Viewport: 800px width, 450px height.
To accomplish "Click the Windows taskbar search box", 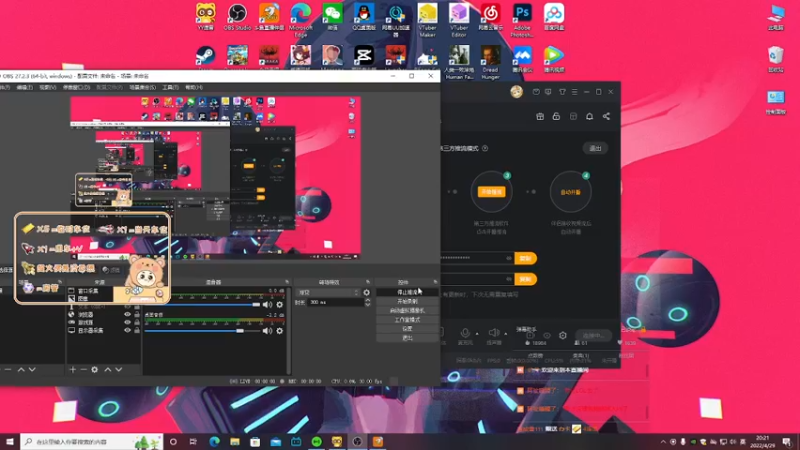I will coord(91,442).
